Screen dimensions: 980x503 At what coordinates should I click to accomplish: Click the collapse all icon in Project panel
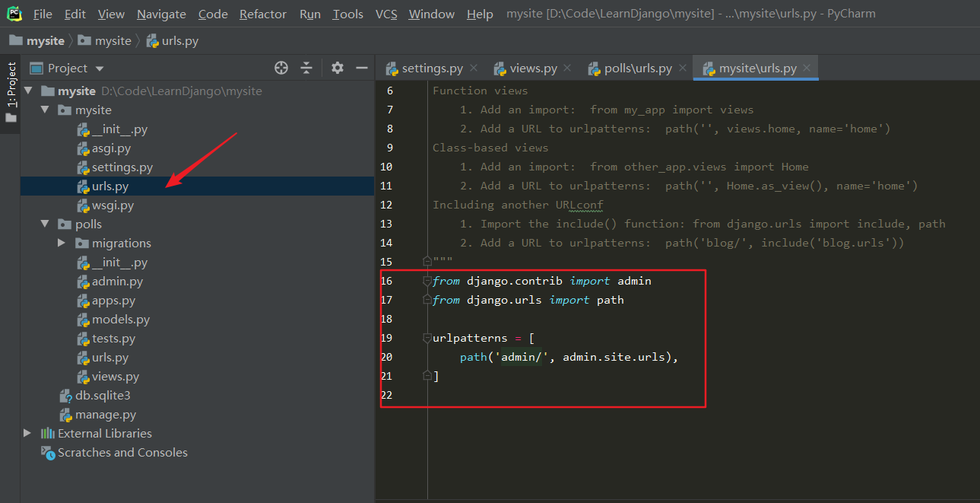(x=306, y=68)
